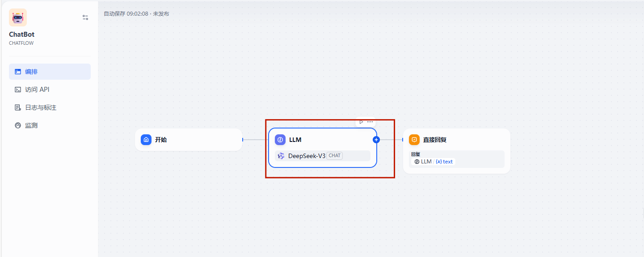Click the 自动保存 autosave status text
This screenshot has height=257, width=644.
click(x=136, y=14)
